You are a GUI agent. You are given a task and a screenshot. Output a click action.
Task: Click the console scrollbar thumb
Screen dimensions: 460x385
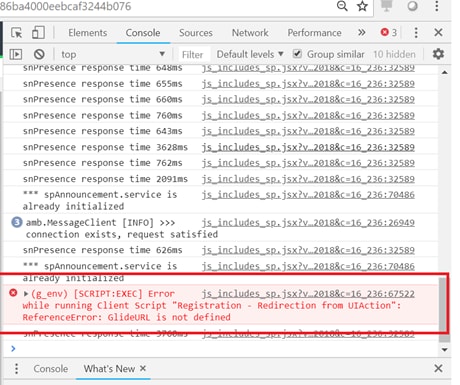[x=443, y=310]
